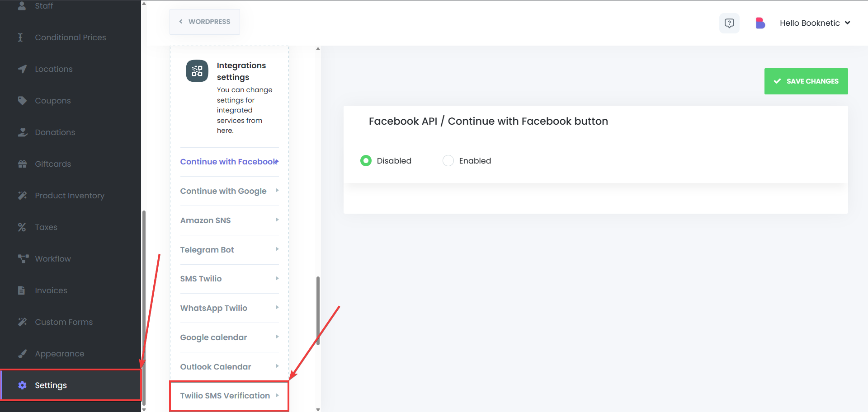Viewport: 868px width, 412px height.
Task: Open Twilio SMS Verification settings
Action: pyautogui.click(x=229, y=396)
